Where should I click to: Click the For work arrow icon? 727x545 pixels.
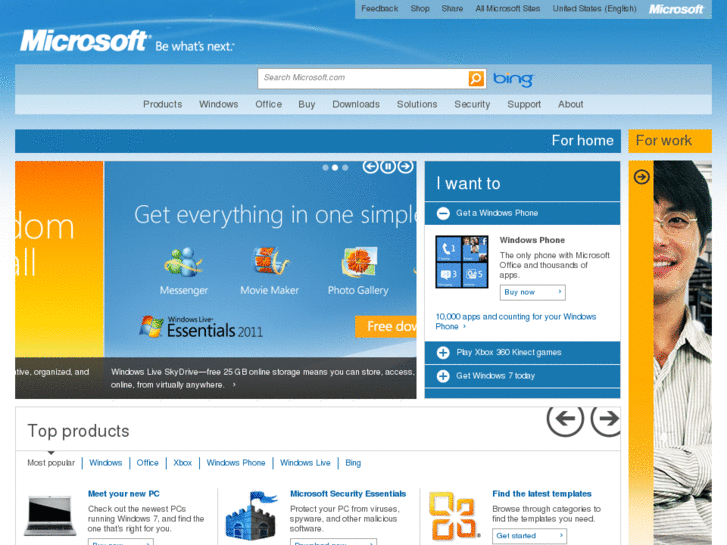(642, 177)
